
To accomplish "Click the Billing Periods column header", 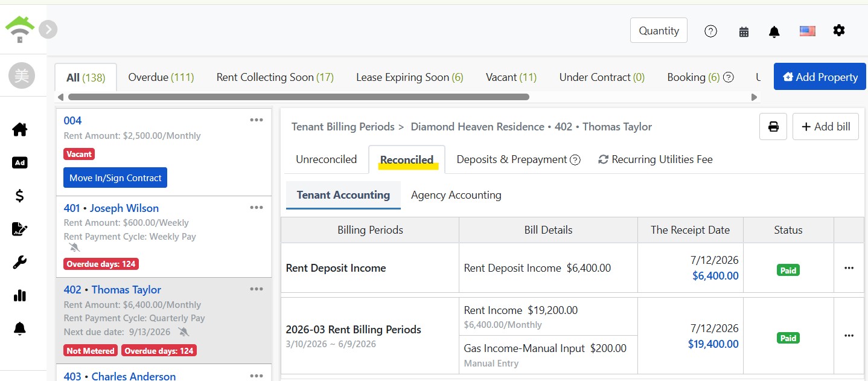I will [370, 230].
